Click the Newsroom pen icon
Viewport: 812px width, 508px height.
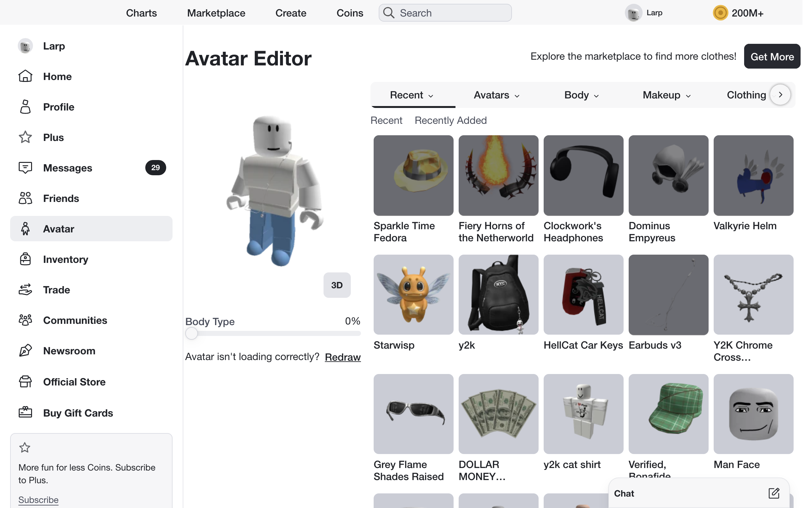click(25, 351)
